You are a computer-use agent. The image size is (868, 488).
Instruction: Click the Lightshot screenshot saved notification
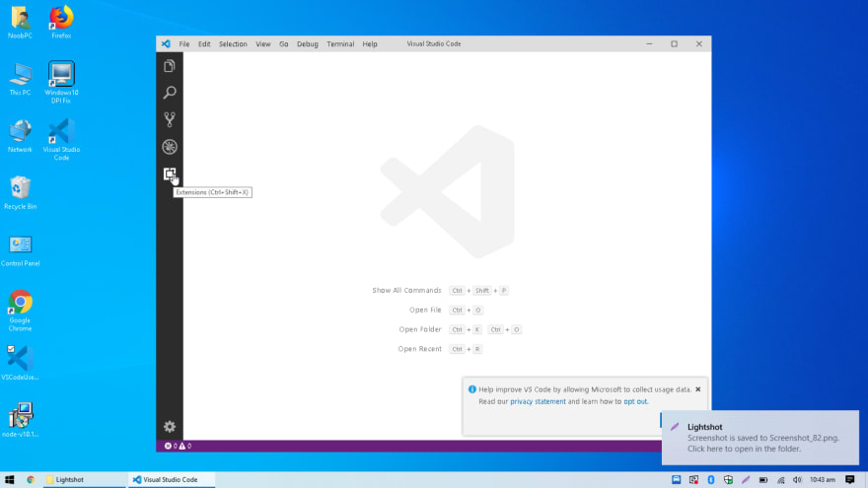(760, 438)
